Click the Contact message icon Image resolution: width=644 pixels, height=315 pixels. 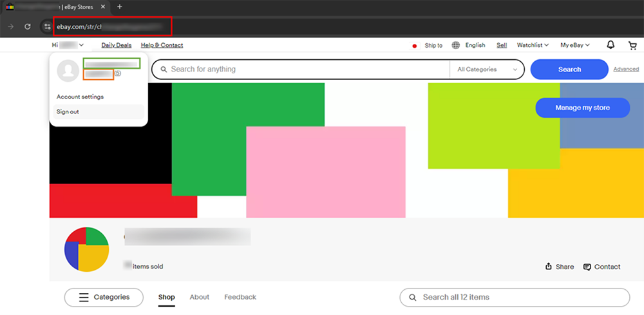(587, 267)
